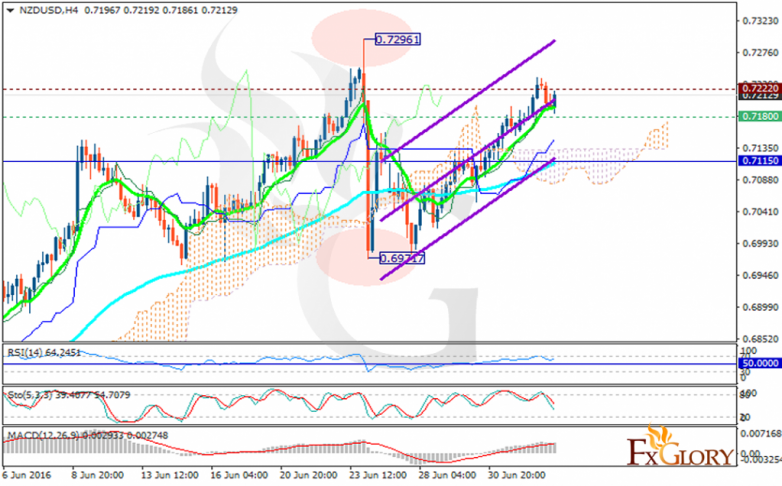Select the 6 Jun 2016 date label
This screenshot has height=486, width=782.
pos(27,475)
